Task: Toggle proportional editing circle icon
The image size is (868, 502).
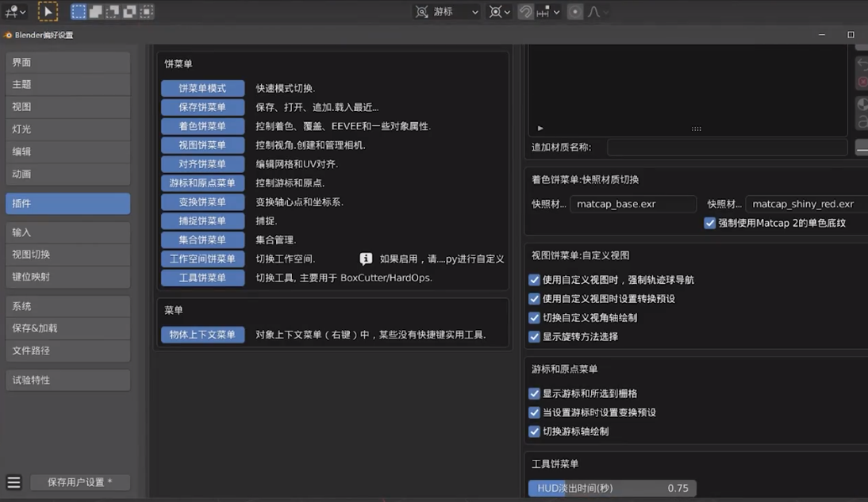Action: pyautogui.click(x=575, y=12)
